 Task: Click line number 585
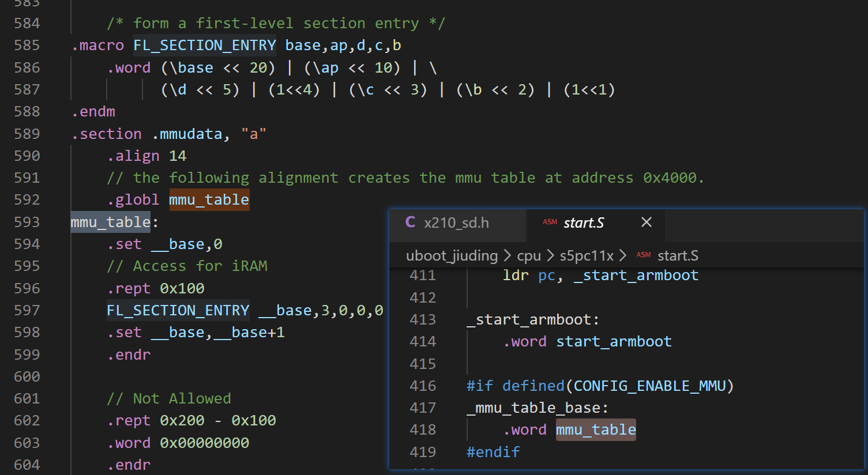pyautogui.click(x=27, y=46)
